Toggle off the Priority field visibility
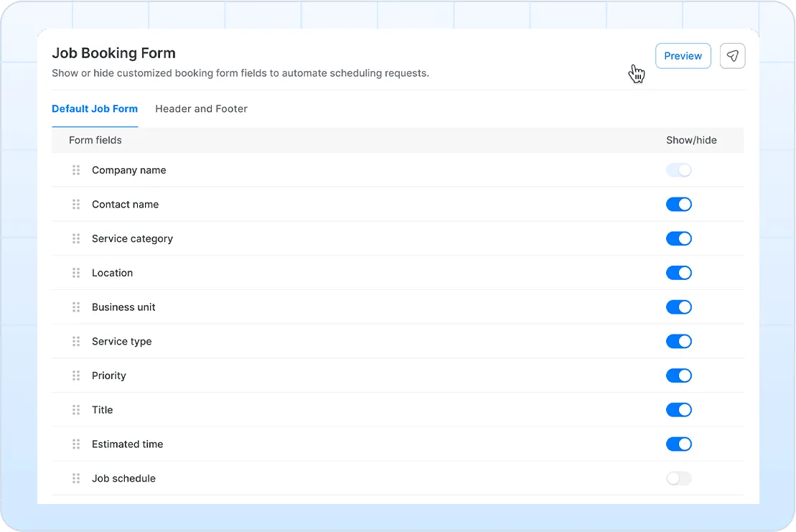 pos(679,375)
